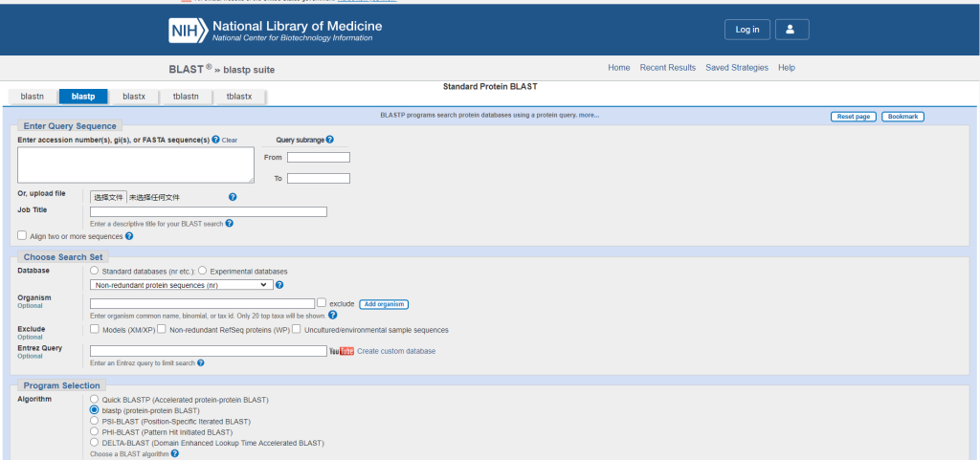The height and width of the screenshot is (460, 980).
Task: Click help icon beside database dropdown
Action: pyautogui.click(x=279, y=285)
